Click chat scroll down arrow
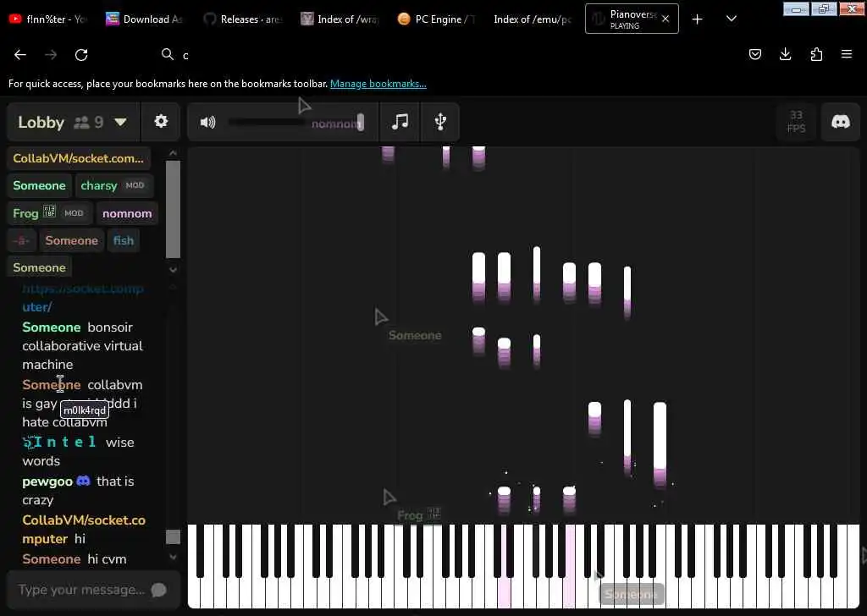The height and width of the screenshot is (616, 867). click(x=173, y=558)
